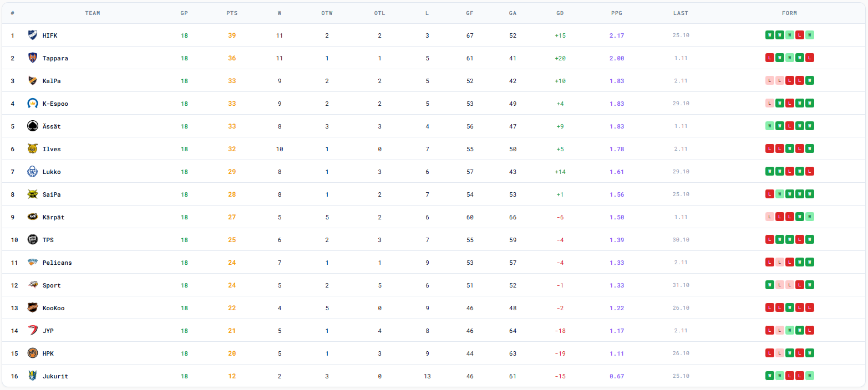Open the Pelicans team name link
Screen dimensions: 868x390
tap(57, 263)
